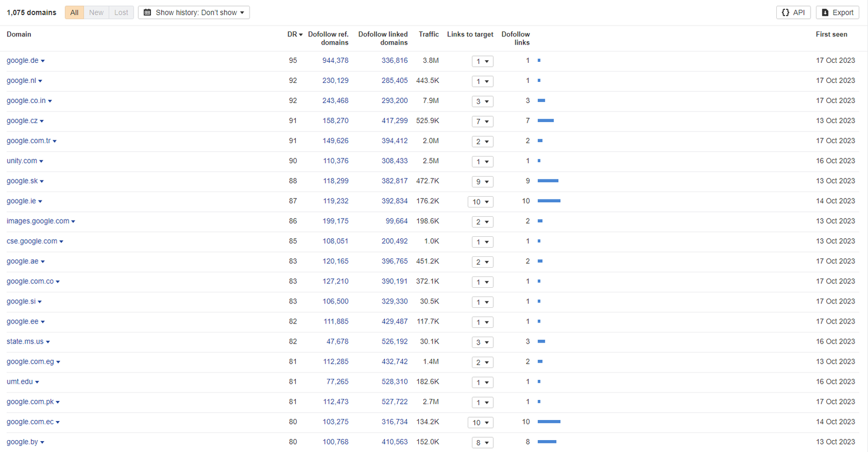Click the 285,405 linked domains value

[394, 81]
